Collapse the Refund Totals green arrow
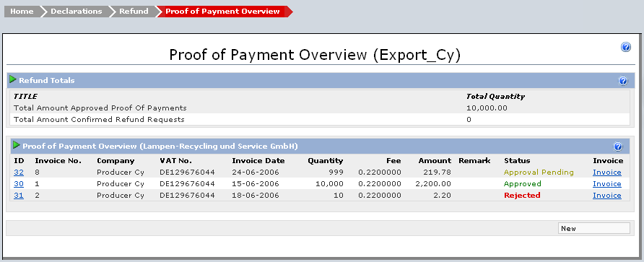This screenshot has width=644, height=262. coord(13,79)
